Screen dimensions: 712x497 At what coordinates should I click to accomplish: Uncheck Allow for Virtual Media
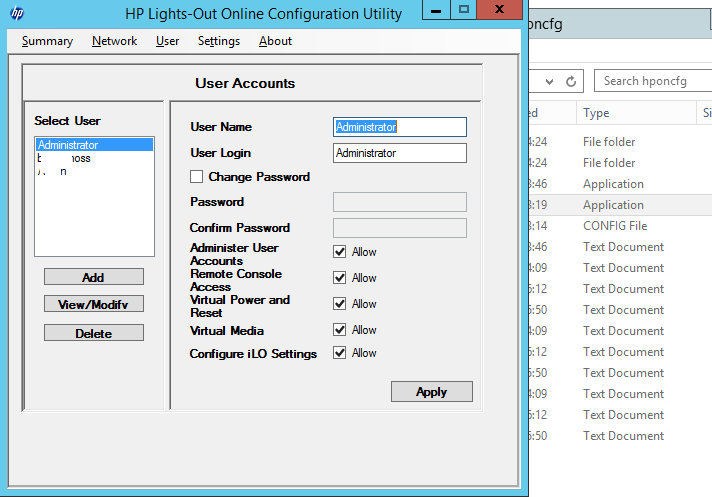point(340,330)
